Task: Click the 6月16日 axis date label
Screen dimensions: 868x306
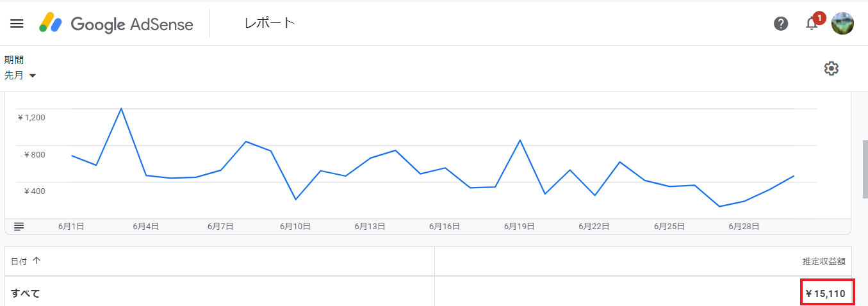Action: (x=445, y=226)
